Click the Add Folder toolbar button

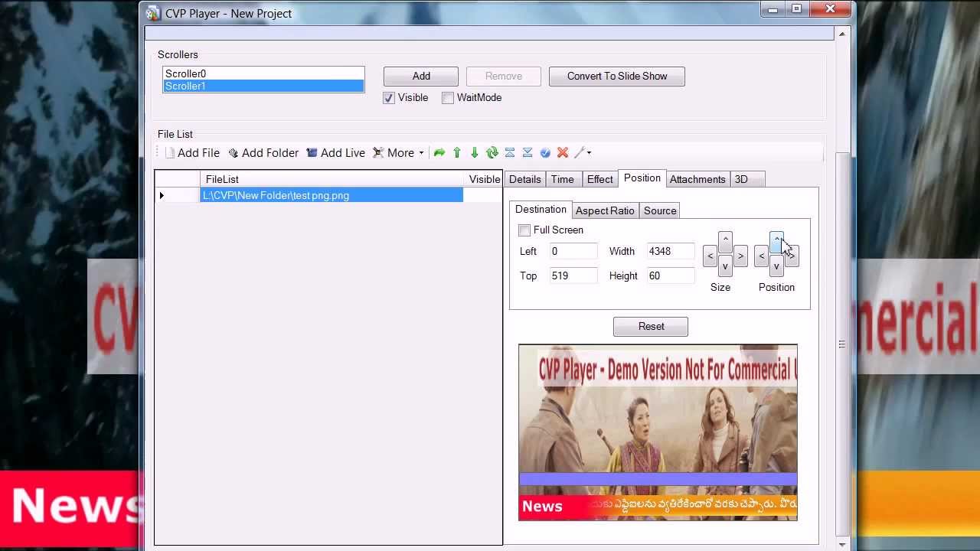tap(263, 153)
